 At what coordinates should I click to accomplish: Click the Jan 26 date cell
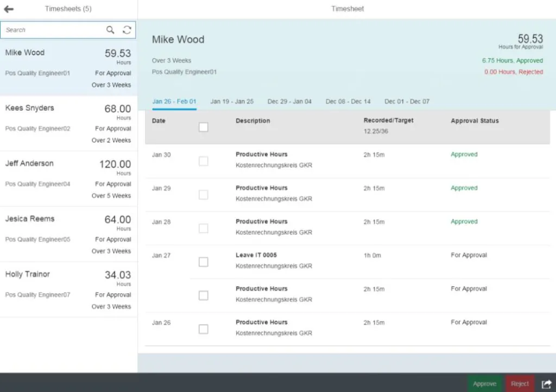tap(161, 323)
